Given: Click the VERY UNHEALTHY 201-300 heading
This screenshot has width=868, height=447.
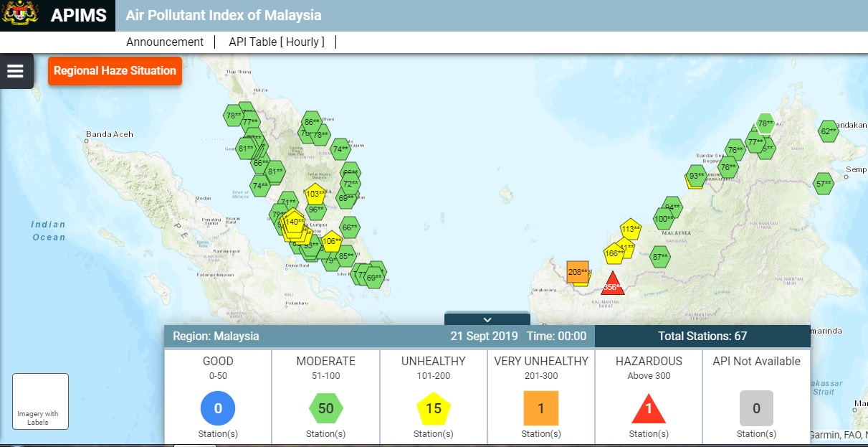Looking at the screenshot, I should pos(541,367).
